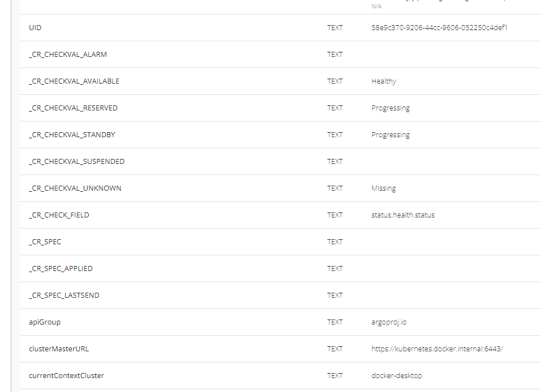Screen dimensions: 541x392
Task: Click the _CR_SPEC_APPLIED property name
Action: [x=61, y=268]
